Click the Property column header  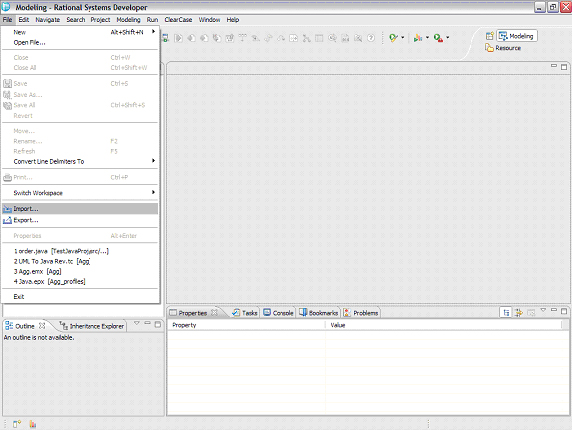(247, 325)
